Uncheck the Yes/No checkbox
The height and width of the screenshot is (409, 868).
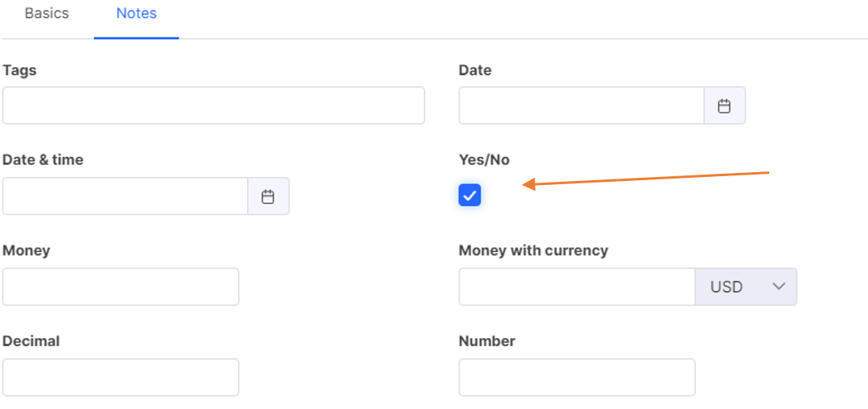[x=469, y=195]
